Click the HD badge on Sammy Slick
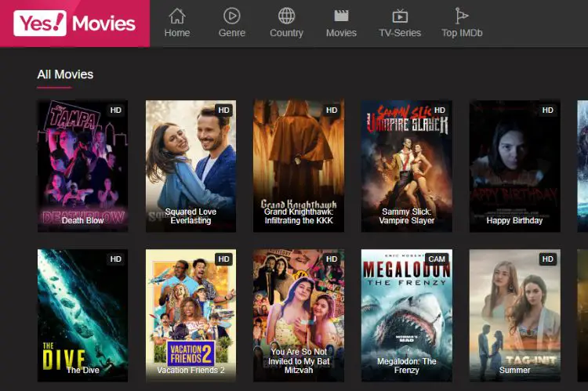The height and width of the screenshot is (391, 588). (x=440, y=110)
